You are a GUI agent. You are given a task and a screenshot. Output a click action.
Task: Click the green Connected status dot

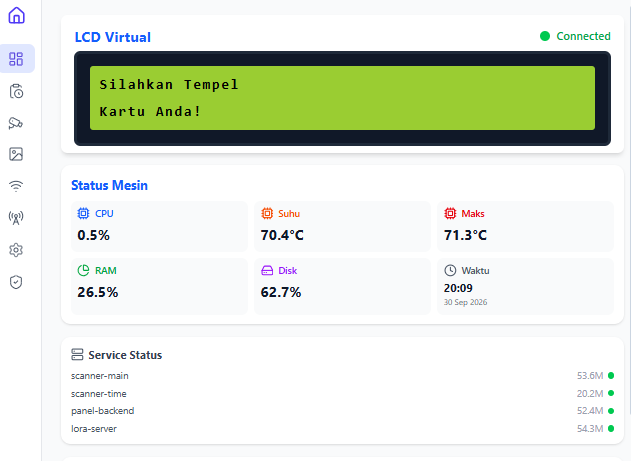[545, 36]
